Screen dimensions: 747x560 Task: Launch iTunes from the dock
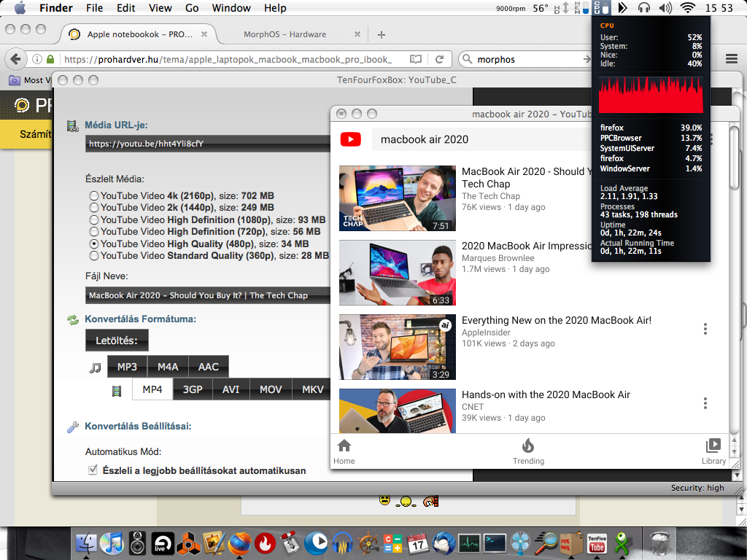point(112,542)
